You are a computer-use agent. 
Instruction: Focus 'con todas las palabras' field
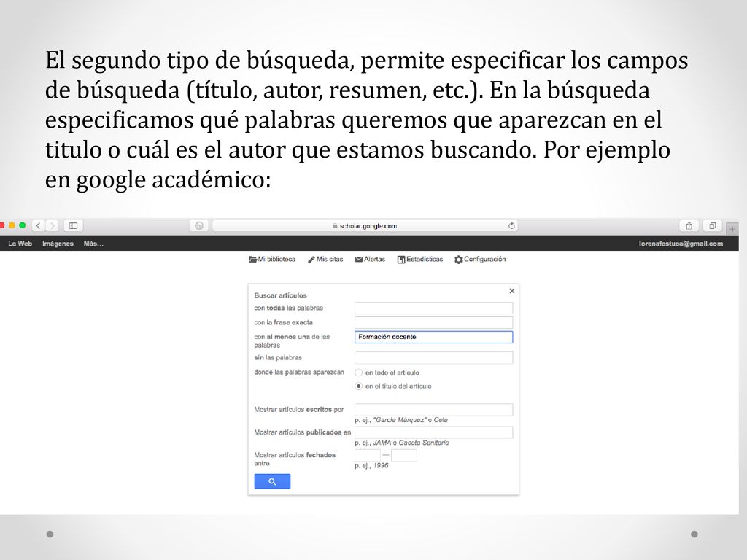click(433, 308)
